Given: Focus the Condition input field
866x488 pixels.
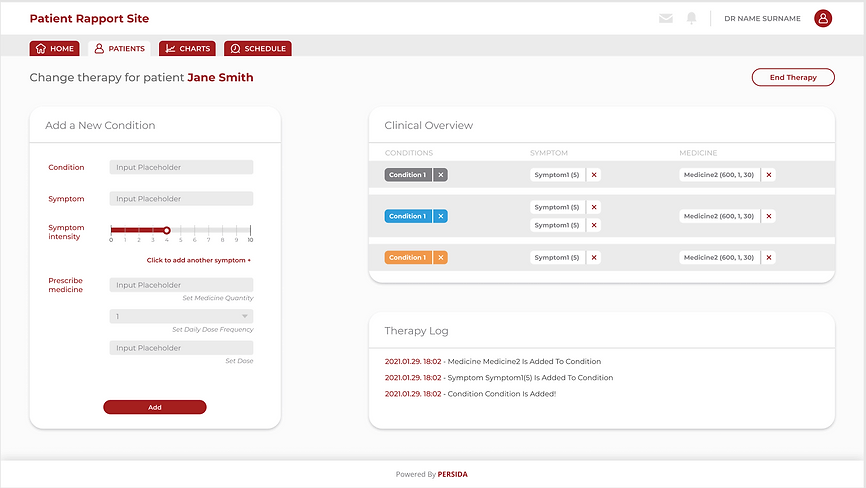Looking at the screenshot, I should tap(181, 167).
